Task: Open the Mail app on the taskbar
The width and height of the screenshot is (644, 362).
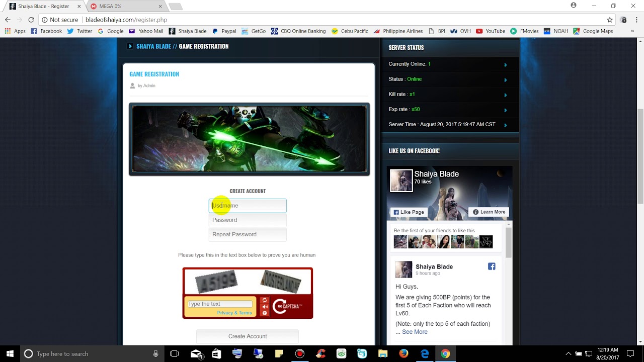Action: click(196, 353)
